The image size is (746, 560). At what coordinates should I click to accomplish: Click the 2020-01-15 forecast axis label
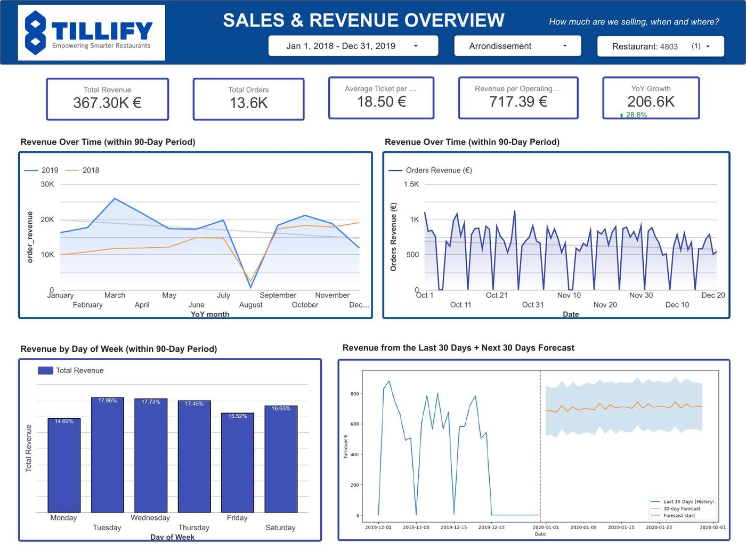[x=621, y=527]
